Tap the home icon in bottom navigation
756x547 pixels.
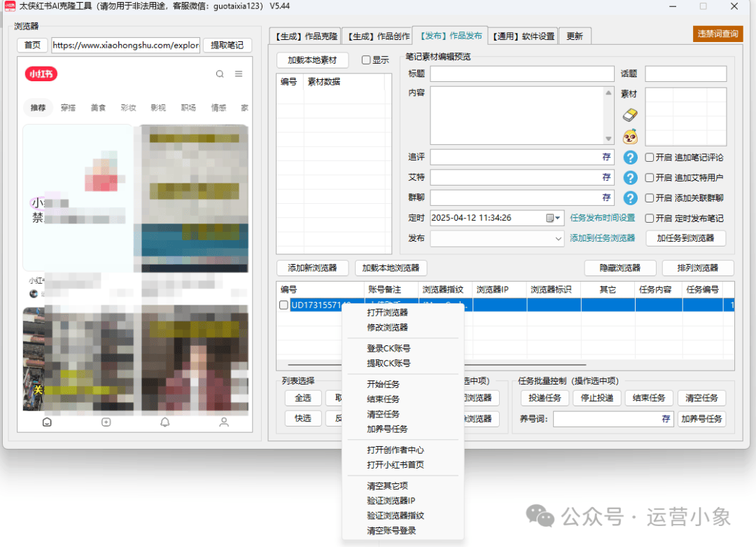pos(48,422)
